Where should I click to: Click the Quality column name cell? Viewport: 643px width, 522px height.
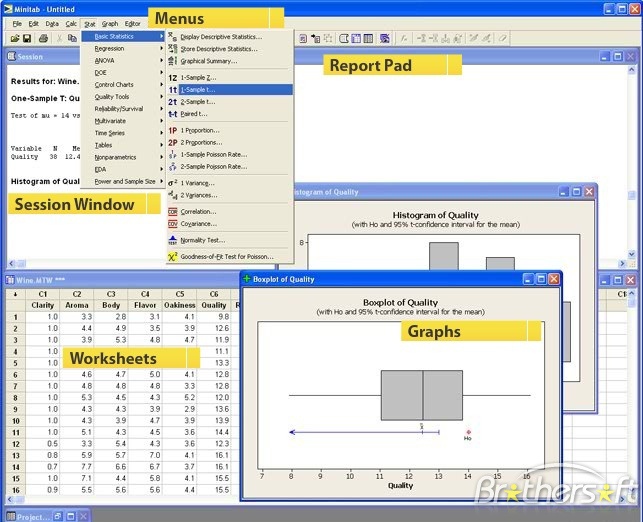(214, 305)
